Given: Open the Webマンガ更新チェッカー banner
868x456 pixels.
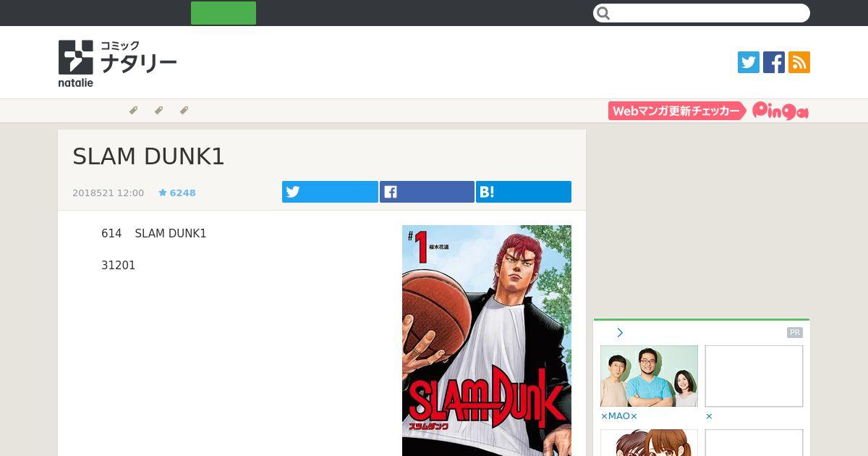Looking at the screenshot, I should 677,111.
